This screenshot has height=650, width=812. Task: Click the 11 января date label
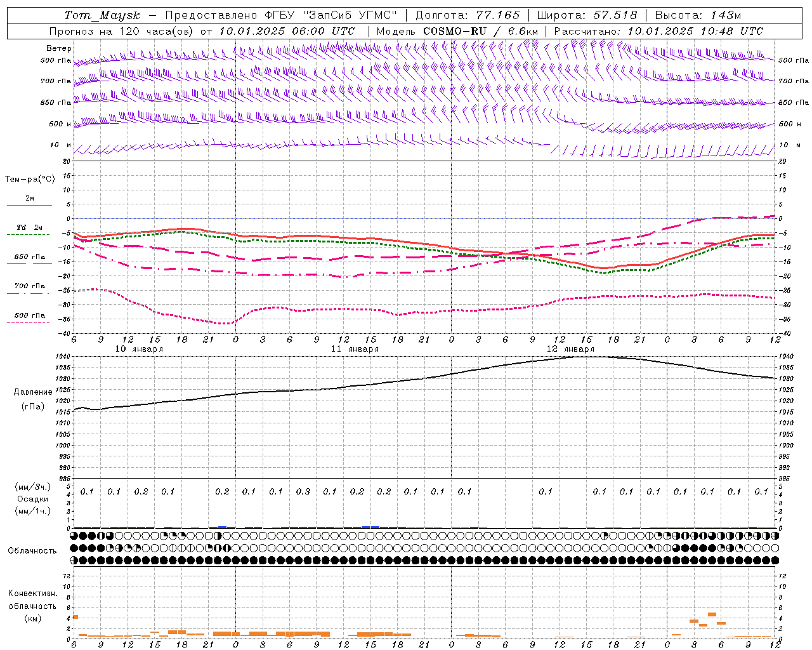click(x=355, y=349)
